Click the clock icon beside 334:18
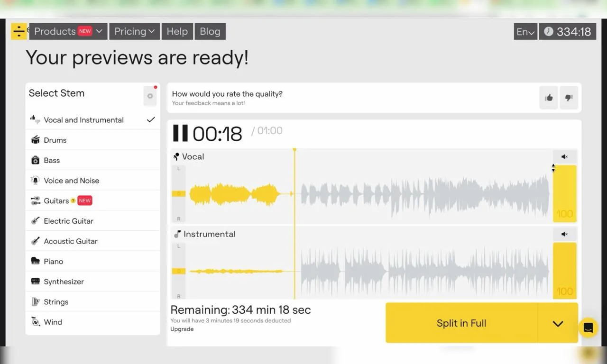Viewport: 607px width, 364px height. [x=548, y=32]
